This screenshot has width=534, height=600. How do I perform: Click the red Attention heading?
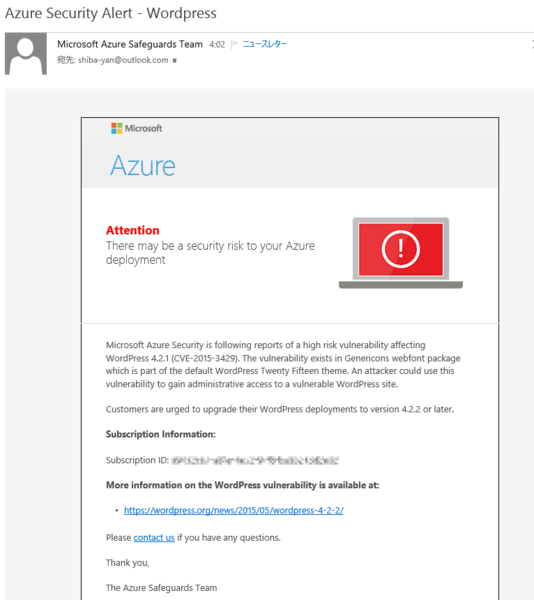[132, 230]
